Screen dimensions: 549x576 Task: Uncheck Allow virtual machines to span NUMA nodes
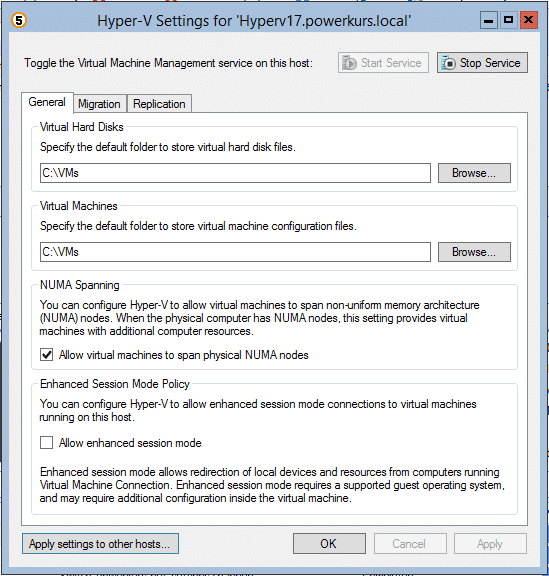pos(47,355)
